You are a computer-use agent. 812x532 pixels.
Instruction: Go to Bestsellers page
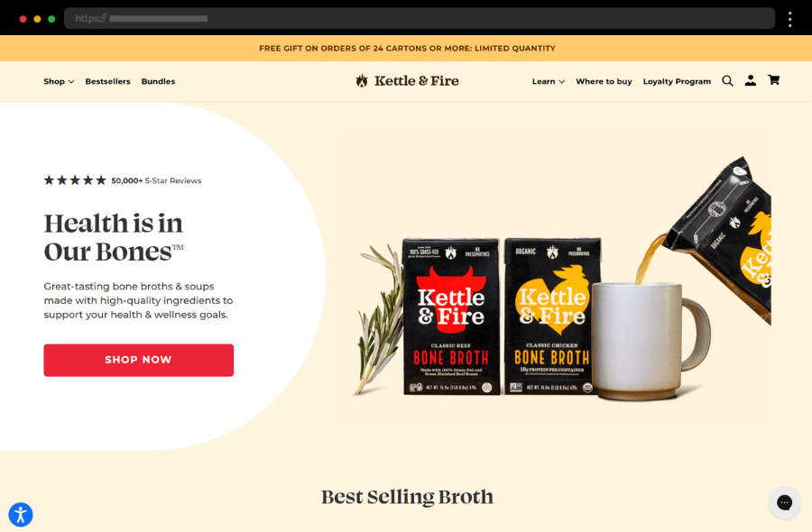point(107,81)
